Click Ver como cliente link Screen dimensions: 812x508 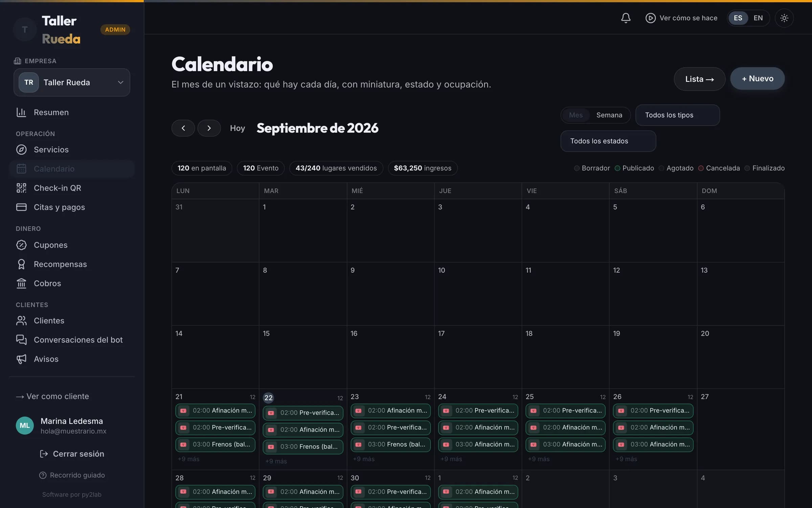coord(52,396)
